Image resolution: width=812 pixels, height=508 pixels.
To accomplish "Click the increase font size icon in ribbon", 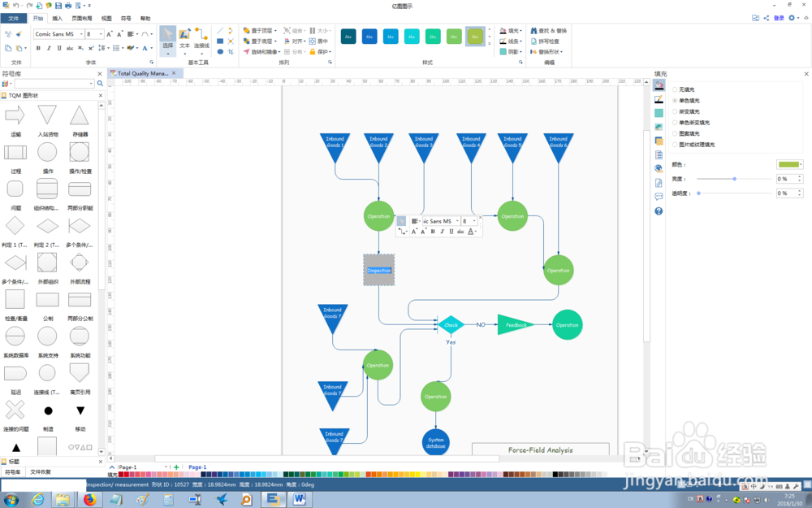I will [x=110, y=34].
